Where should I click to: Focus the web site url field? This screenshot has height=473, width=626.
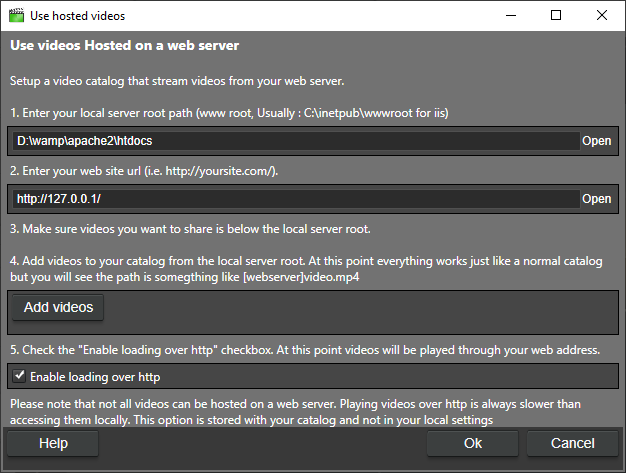pos(295,199)
